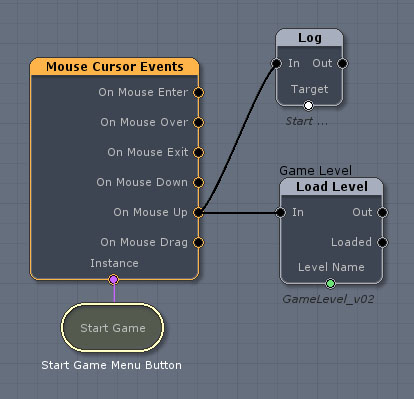Click the On Mouse Up label text
The width and height of the screenshot is (414, 399).
point(150,212)
